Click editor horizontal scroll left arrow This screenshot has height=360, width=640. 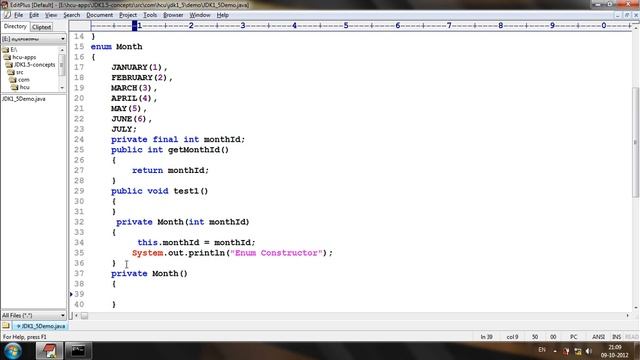[x=76, y=316]
